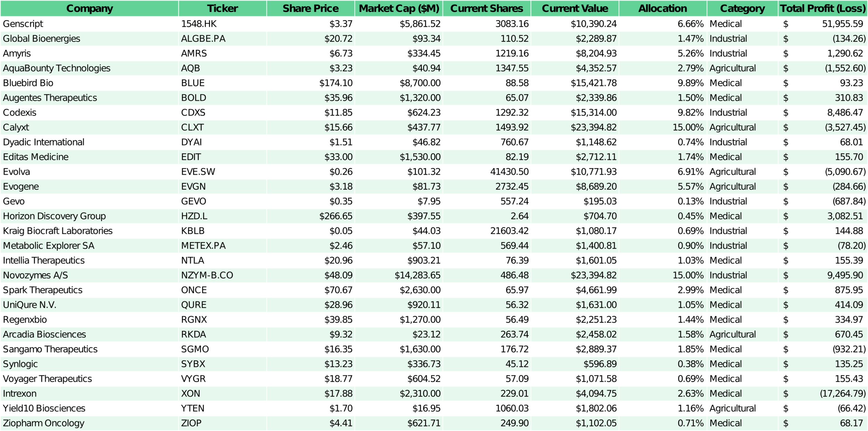
Task: Click Evolva current shares 41430.50
Action: click(x=487, y=172)
